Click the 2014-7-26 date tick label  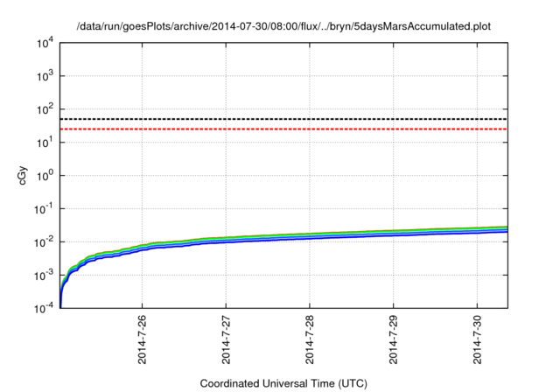pos(142,339)
